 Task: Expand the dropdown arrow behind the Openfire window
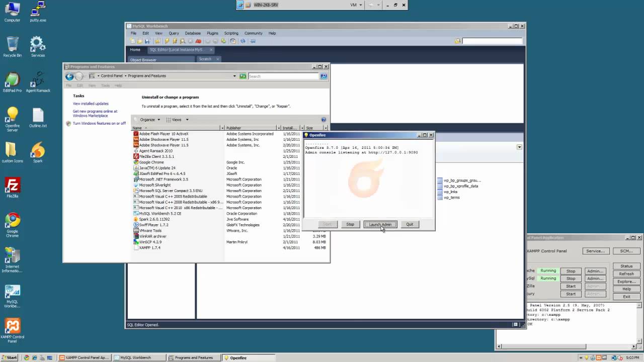pyautogui.click(x=519, y=147)
